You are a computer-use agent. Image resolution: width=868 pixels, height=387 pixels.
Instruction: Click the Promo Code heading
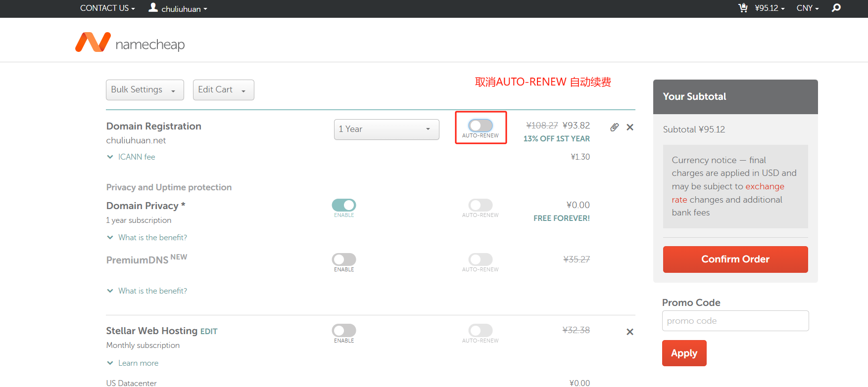click(691, 302)
